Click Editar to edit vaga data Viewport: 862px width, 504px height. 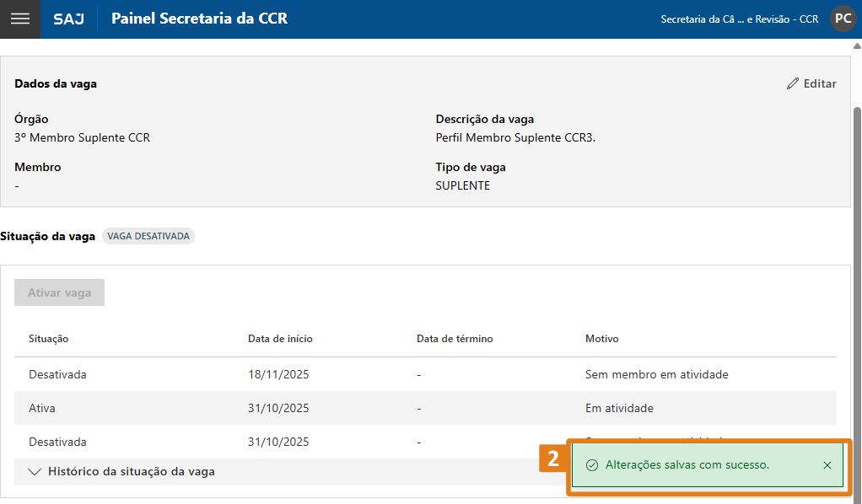(811, 83)
